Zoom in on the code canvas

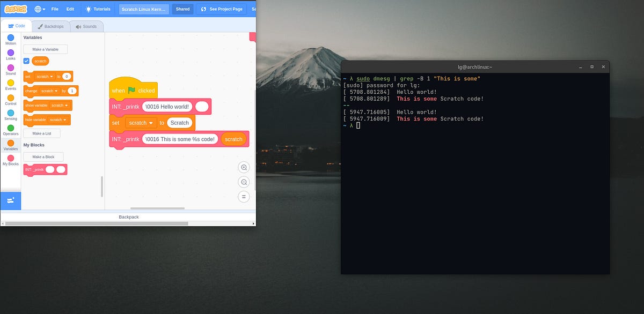pyautogui.click(x=244, y=167)
